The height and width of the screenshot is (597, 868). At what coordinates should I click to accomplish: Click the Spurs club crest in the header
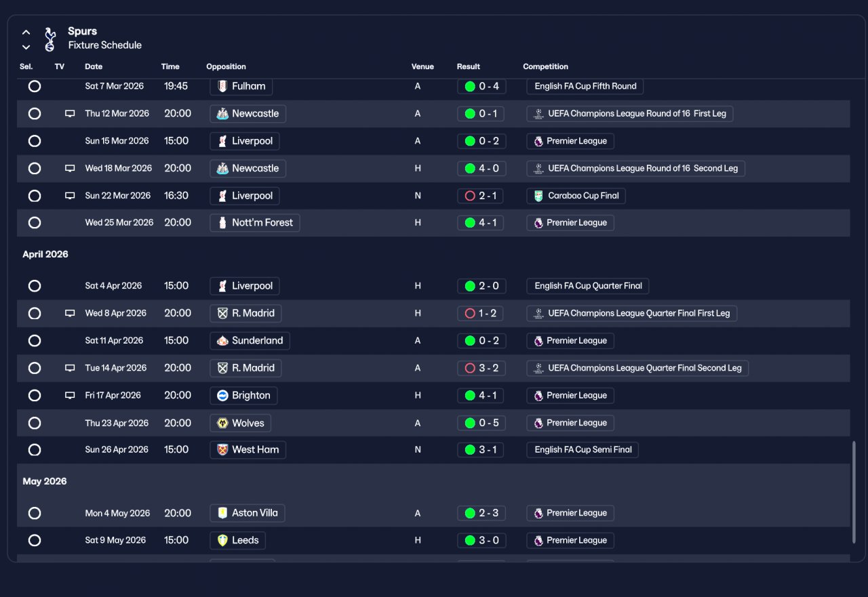point(50,39)
